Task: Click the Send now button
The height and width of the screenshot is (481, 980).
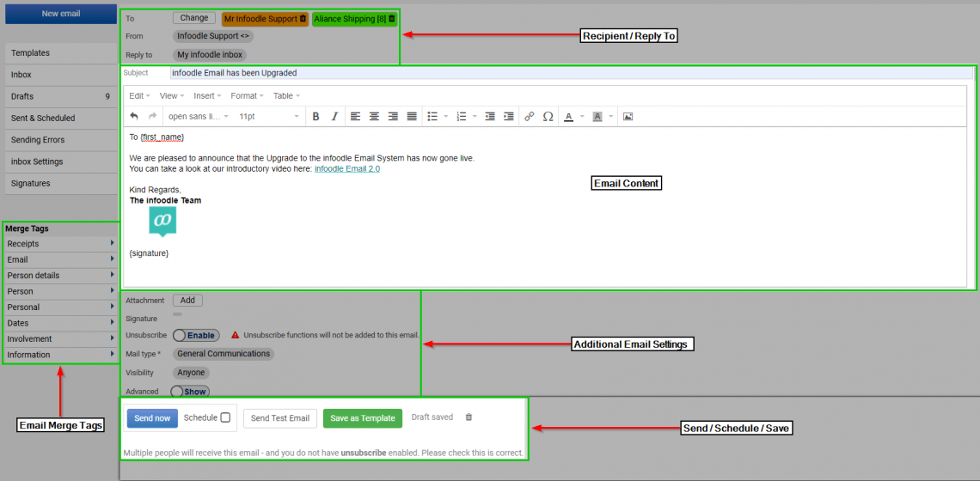Action: tap(152, 418)
